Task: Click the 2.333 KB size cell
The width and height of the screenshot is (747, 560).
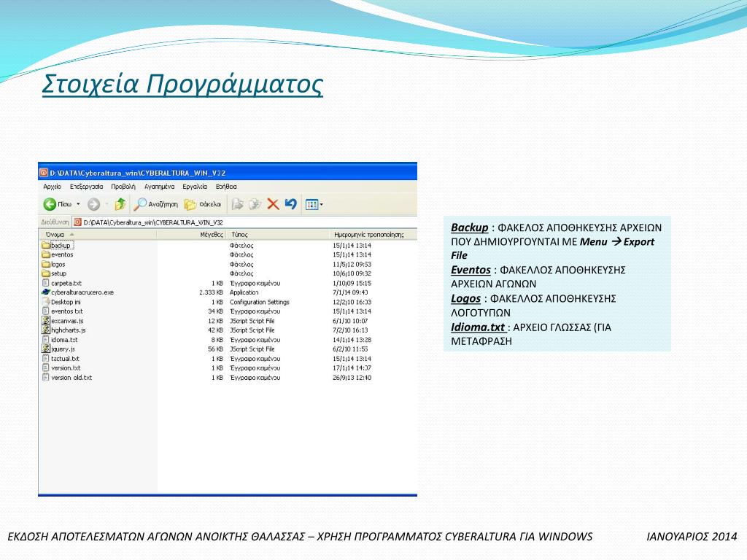Action: tap(211, 292)
